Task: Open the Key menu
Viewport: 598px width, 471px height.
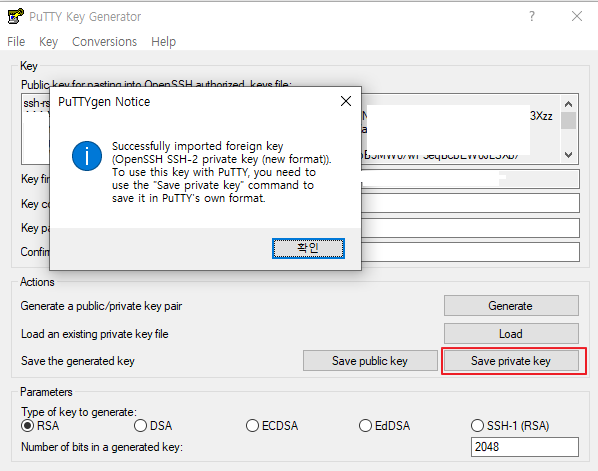Action: point(48,42)
